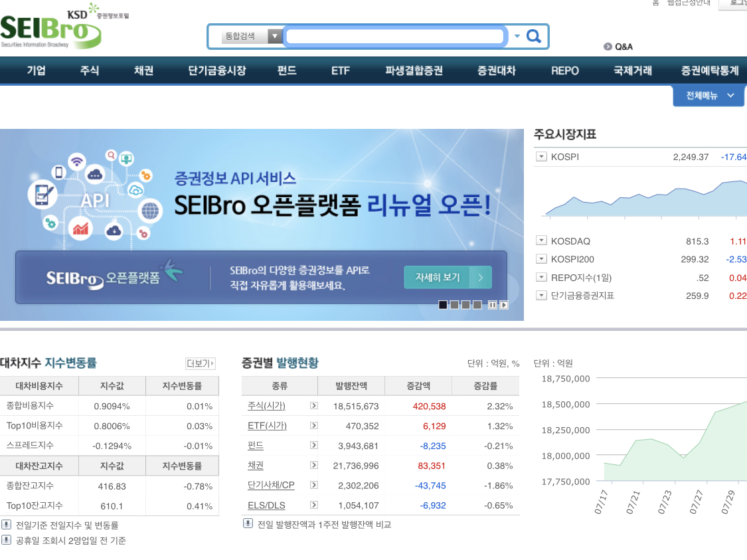Expand the KOSDAQ index row arrow
The height and width of the screenshot is (560, 747).
pyautogui.click(x=541, y=240)
